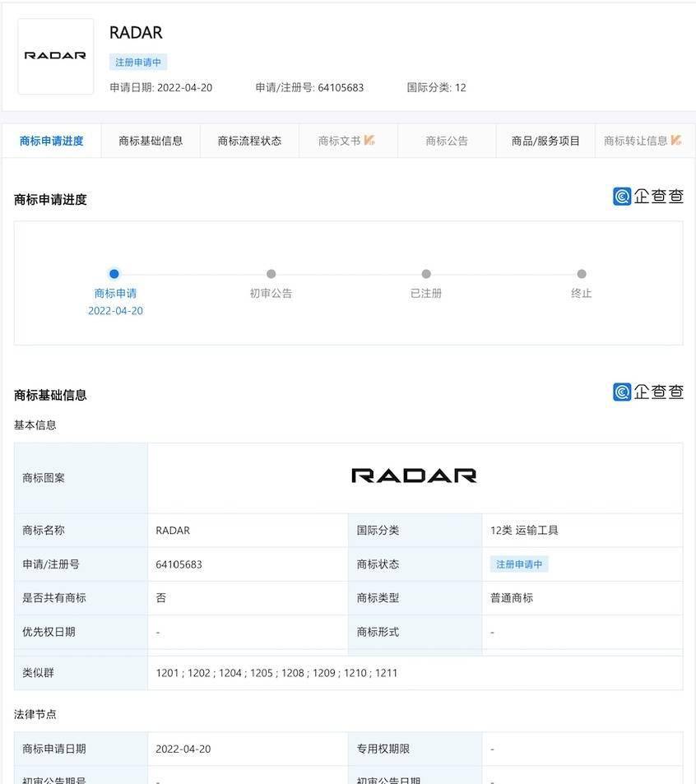Screen dimensions: 696x784
Task: Open the 商标流程状态 tab
Action: (249, 141)
